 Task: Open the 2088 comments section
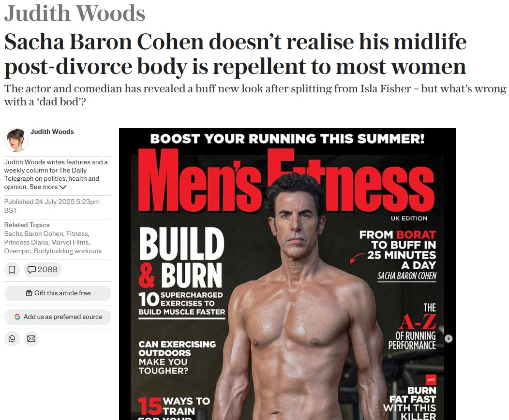pos(43,270)
